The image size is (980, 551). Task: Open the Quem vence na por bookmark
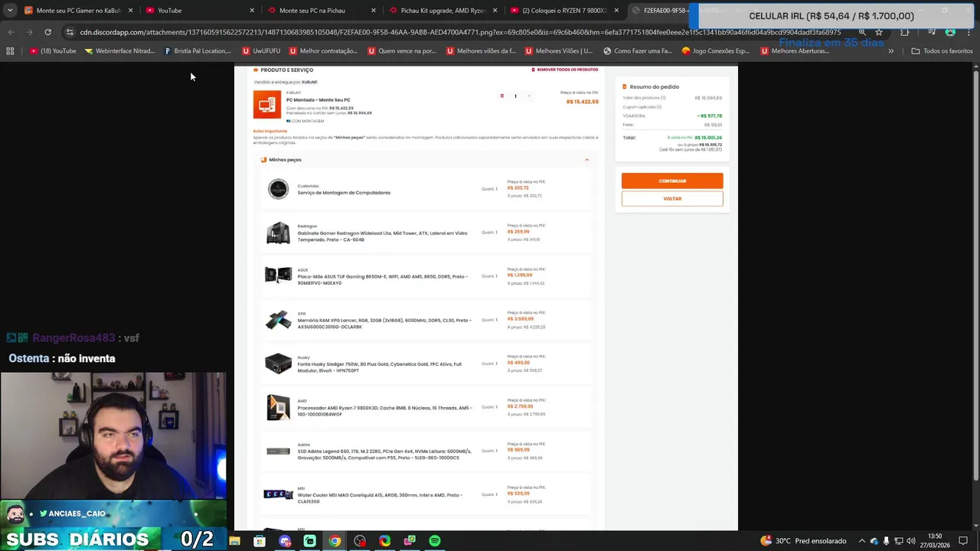(x=402, y=51)
